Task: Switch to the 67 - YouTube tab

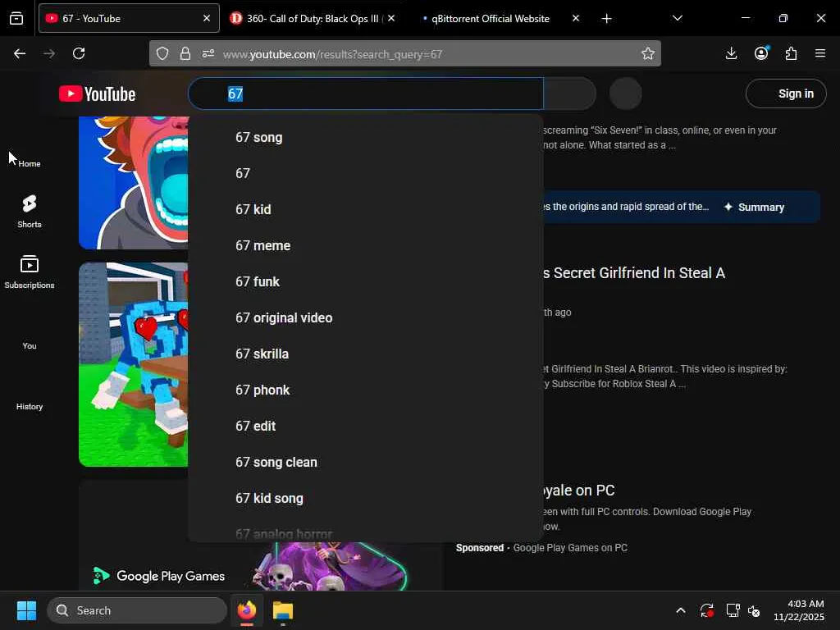Action: pyautogui.click(x=129, y=19)
